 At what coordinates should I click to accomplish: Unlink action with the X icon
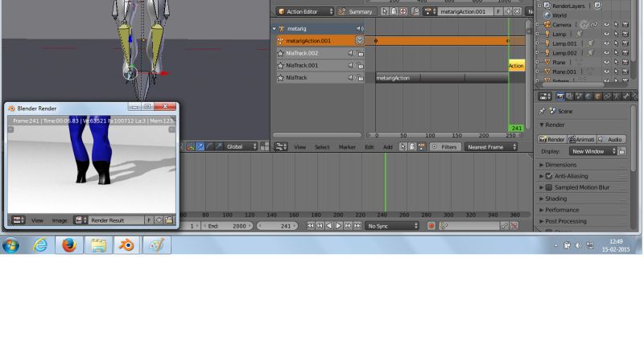517,11
